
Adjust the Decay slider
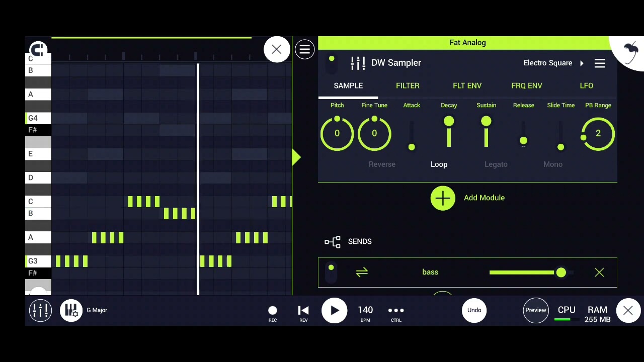point(449,134)
